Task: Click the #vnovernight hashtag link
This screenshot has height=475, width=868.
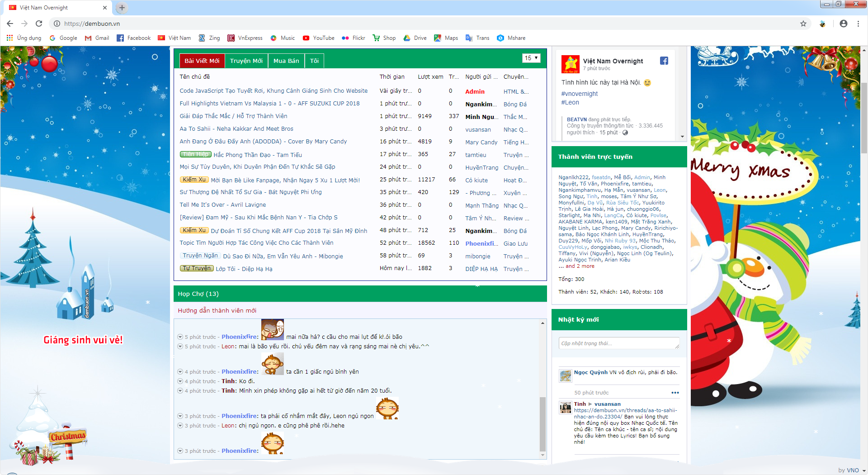Action: pos(579,94)
